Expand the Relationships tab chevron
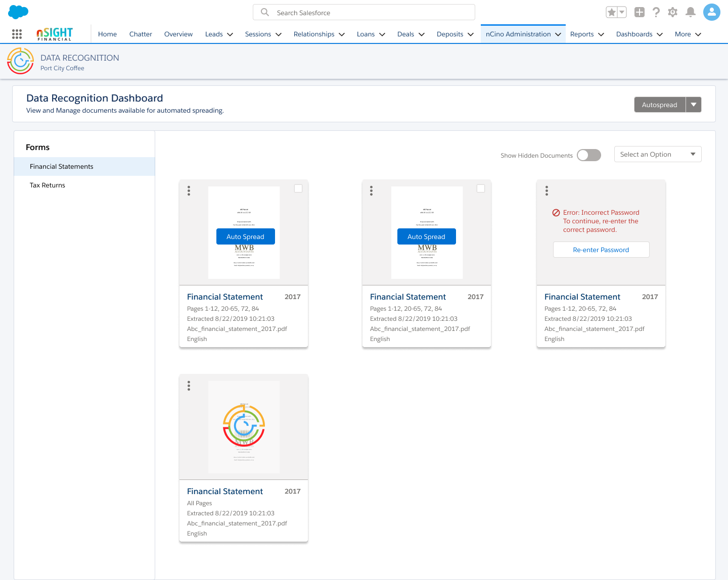Viewport: 728px width, 580px height. pyautogui.click(x=342, y=34)
